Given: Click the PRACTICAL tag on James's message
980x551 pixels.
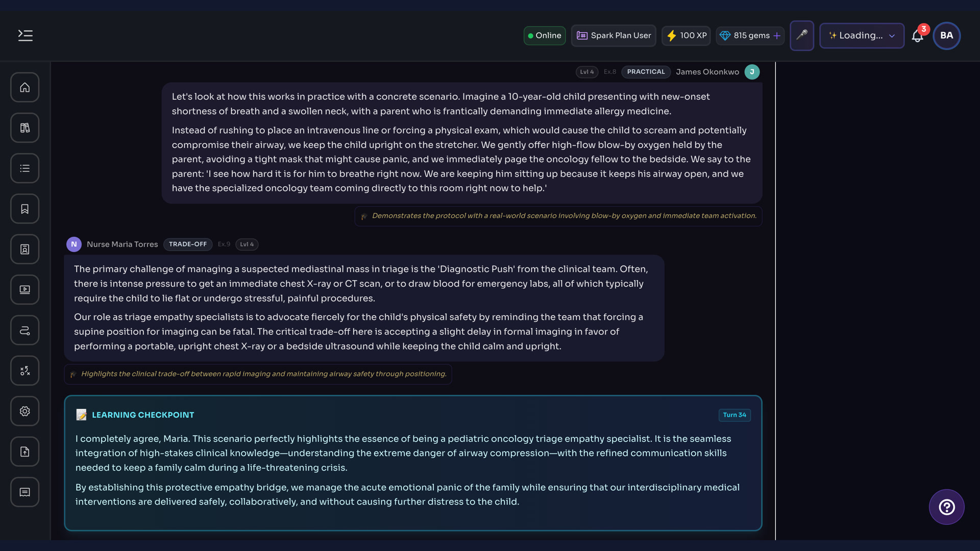Looking at the screenshot, I should pos(646,72).
